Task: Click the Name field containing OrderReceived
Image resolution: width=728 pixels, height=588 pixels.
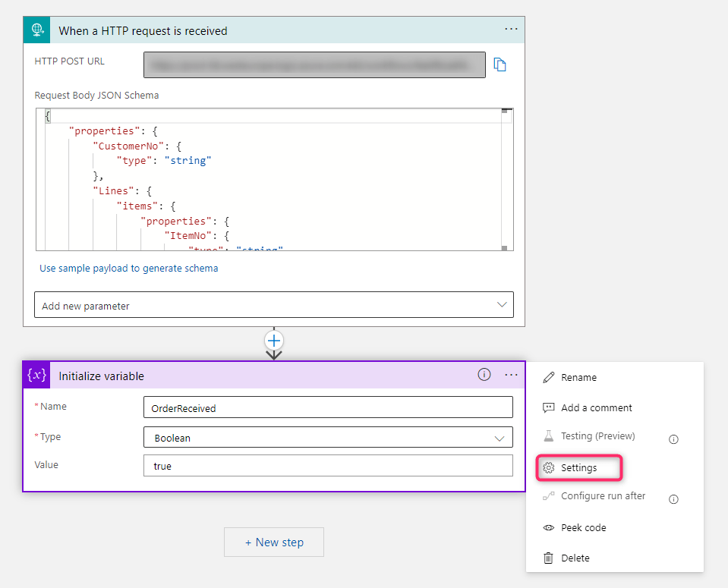Action: pyautogui.click(x=328, y=408)
